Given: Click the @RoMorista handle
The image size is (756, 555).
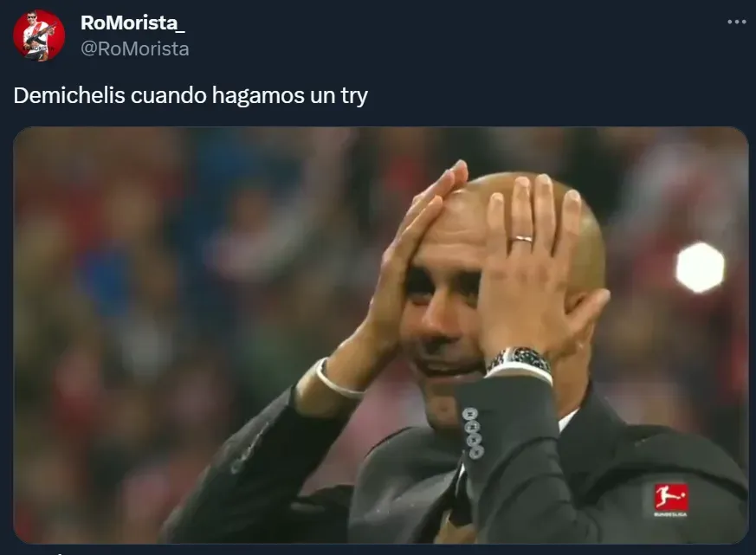Looking at the screenshot, I should [134, 48].
